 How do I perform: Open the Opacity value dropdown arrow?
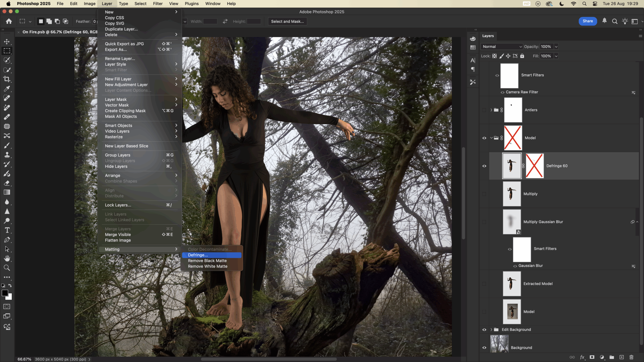(x=556, y=47)
